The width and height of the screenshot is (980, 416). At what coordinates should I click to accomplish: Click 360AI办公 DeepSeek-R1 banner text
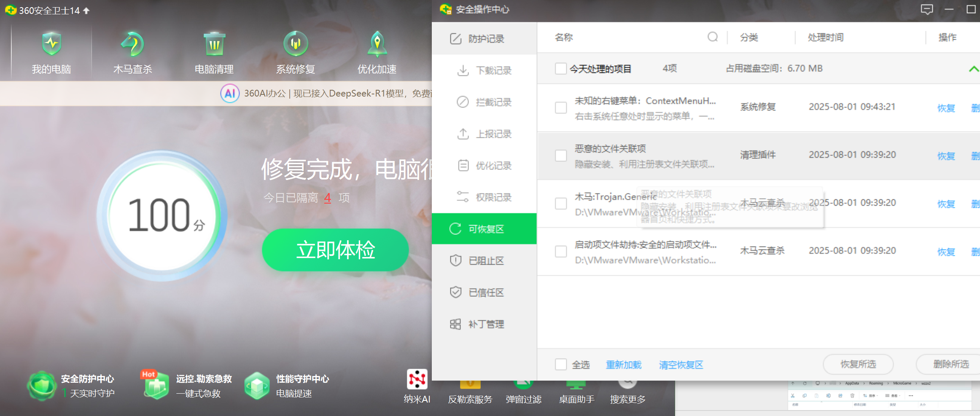click(338, 93)
